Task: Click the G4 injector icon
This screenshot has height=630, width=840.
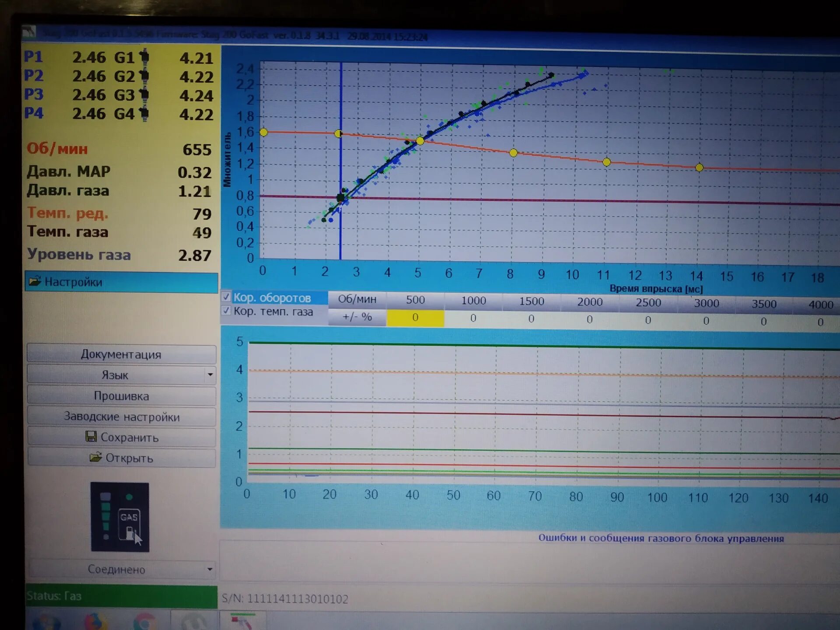Action: pos(144,114)
